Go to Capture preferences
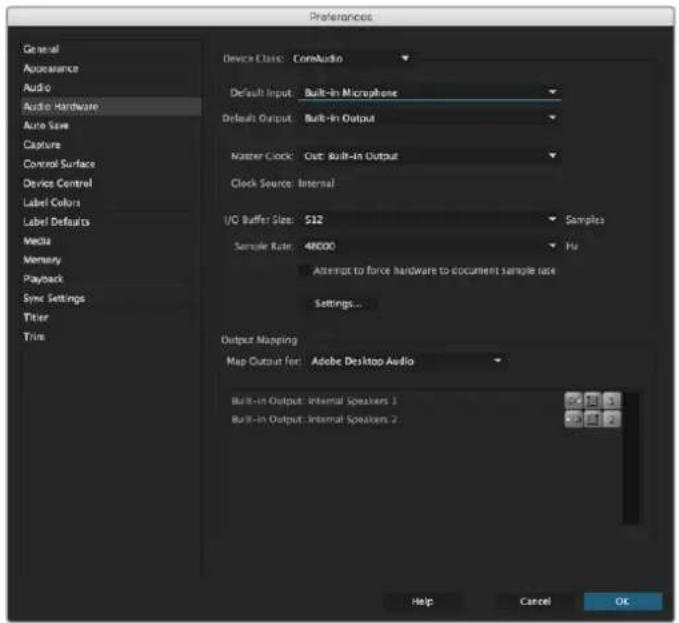 [112, 145]
